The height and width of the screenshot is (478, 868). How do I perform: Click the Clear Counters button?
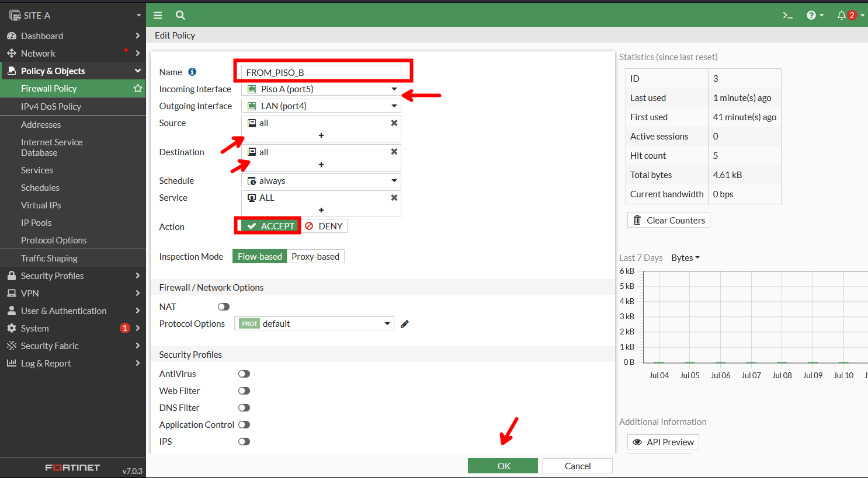669,221
